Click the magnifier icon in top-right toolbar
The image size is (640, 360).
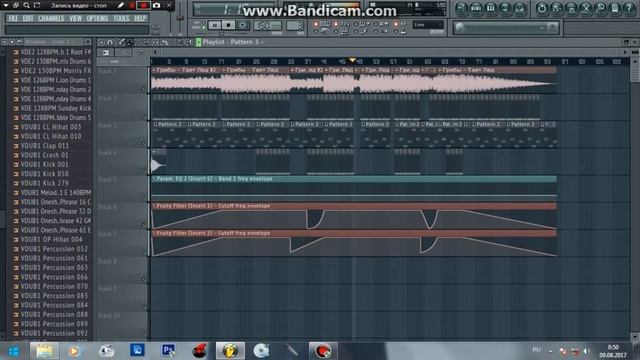tap(600, 8)
